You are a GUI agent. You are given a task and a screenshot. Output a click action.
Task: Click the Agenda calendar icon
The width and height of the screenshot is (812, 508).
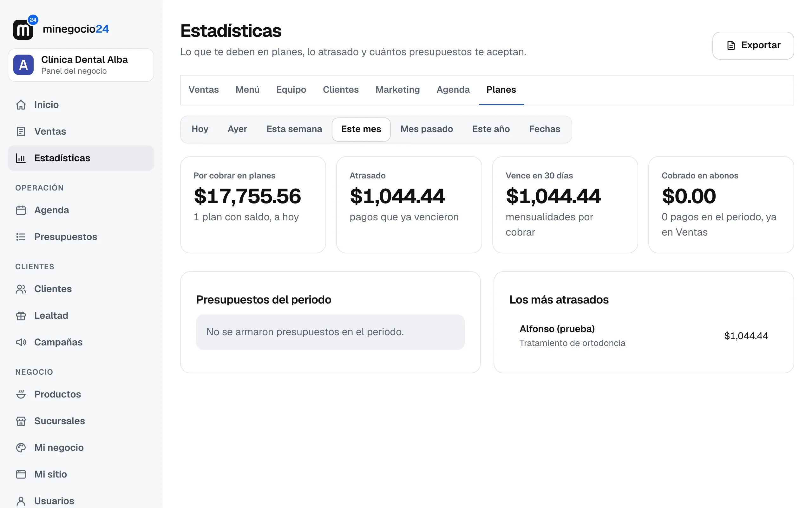tap(21, 210)
